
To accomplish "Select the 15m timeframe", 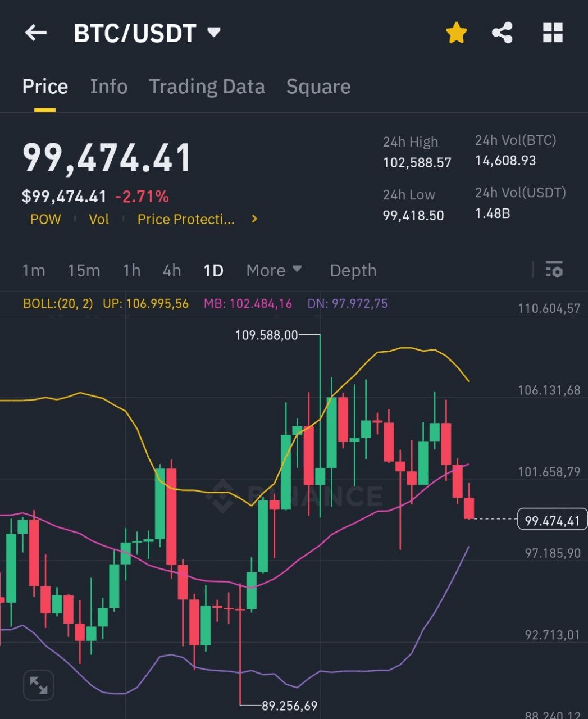I will [x=84, y=270].
